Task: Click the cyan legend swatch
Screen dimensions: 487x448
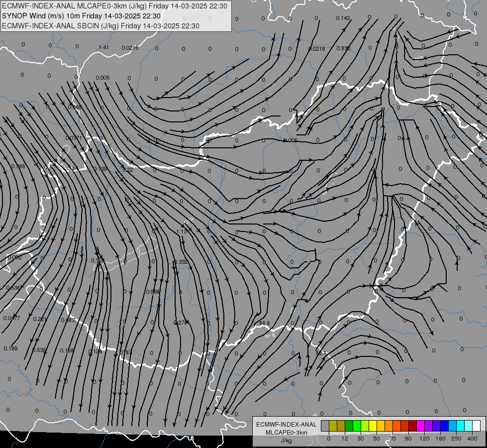Action: [460, 426]
